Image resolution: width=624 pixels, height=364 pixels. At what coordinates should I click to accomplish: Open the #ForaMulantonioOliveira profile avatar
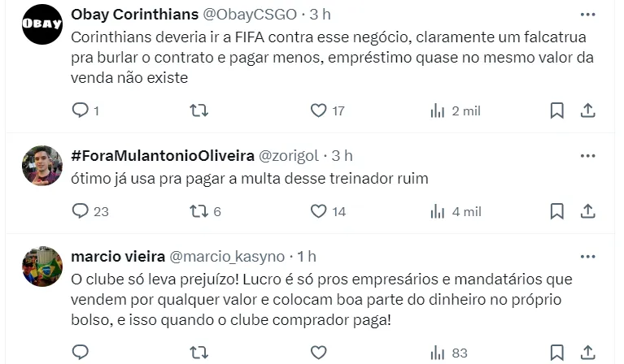41,166
